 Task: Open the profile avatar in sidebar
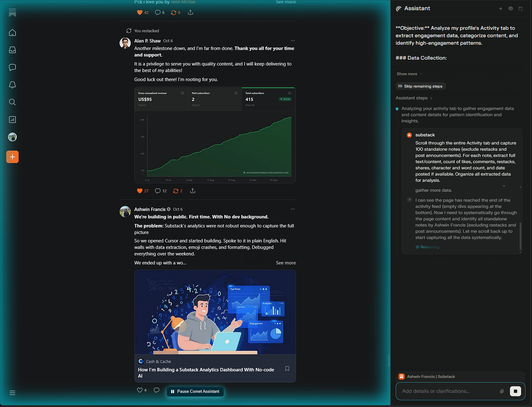12,137
